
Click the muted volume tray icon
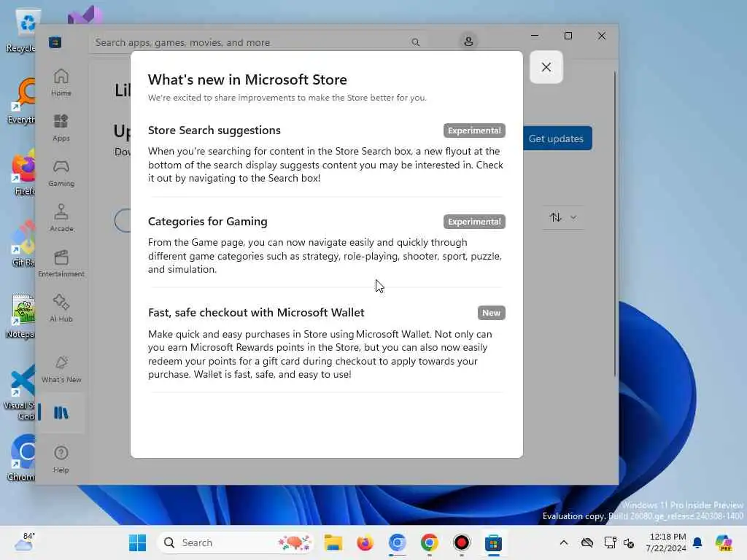click(629, 542)
